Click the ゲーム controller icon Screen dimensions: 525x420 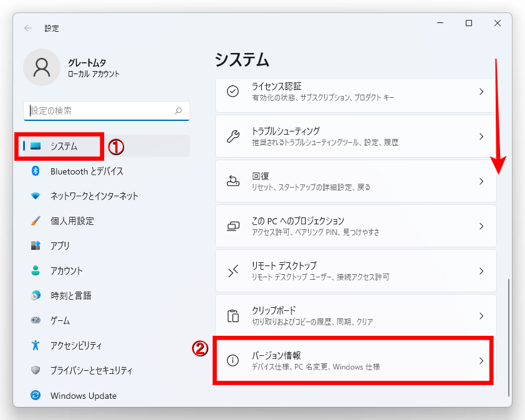coord(36,320)
